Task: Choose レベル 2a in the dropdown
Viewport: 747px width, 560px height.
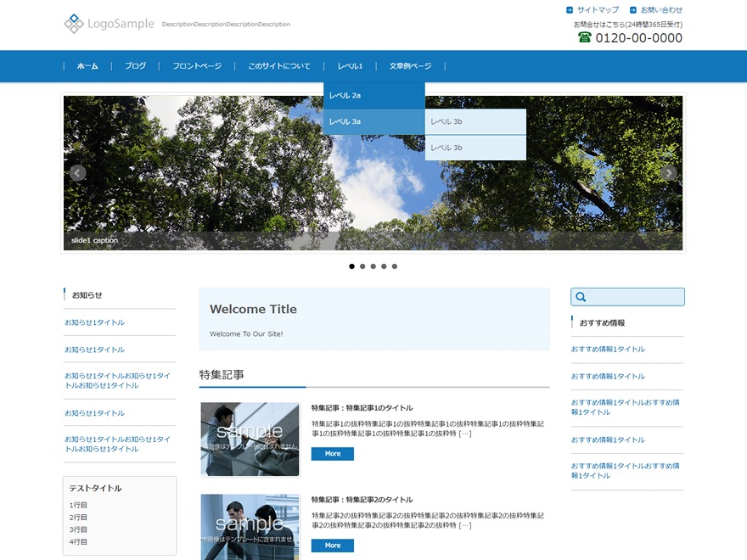Action: (374, 96)
